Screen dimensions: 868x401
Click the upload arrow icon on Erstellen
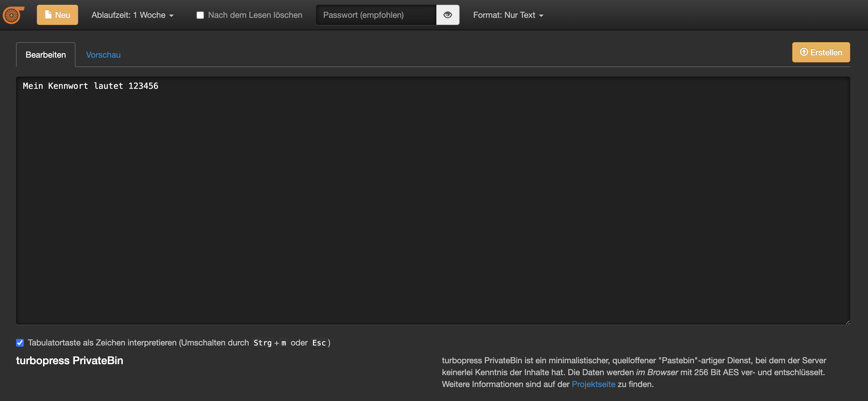click(x=804, y=52)
